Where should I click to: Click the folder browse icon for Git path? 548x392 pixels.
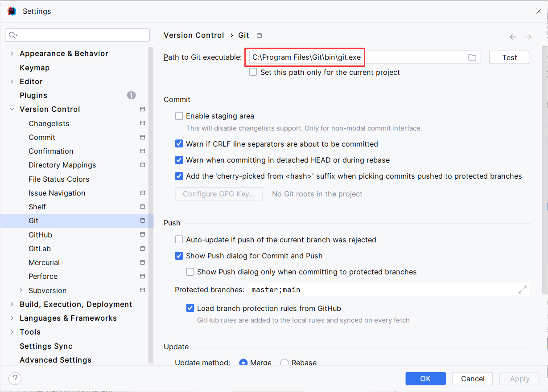pyautogui.click(x=472, y=57)
